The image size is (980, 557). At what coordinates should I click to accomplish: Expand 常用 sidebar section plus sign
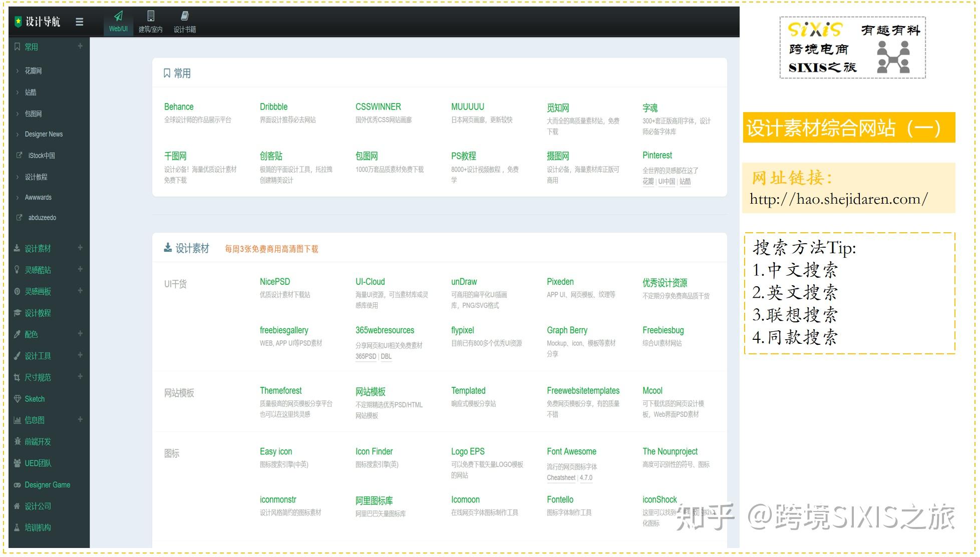click(80, 46)
